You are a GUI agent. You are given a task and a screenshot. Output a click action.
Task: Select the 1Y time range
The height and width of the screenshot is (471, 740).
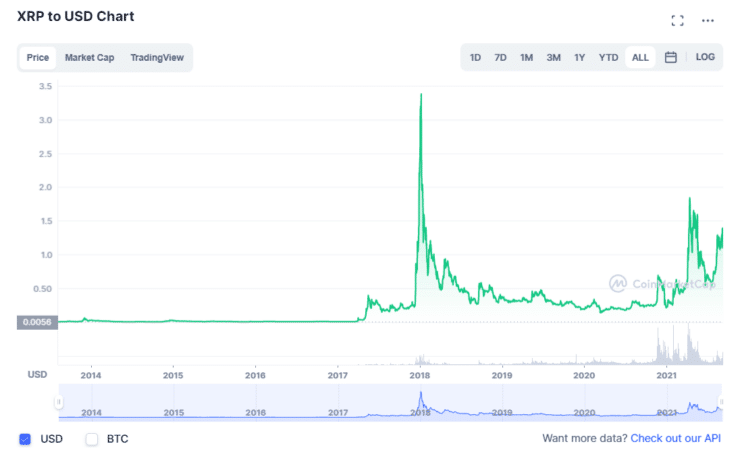click(580, 58)
